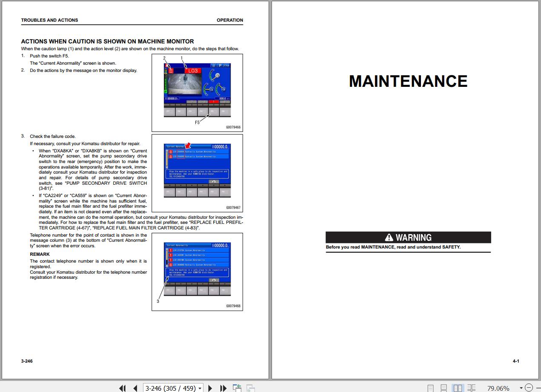Click the step text 'Check the failure code.'
The width and height of the screenshot is (541, 392).
[53, 137]
